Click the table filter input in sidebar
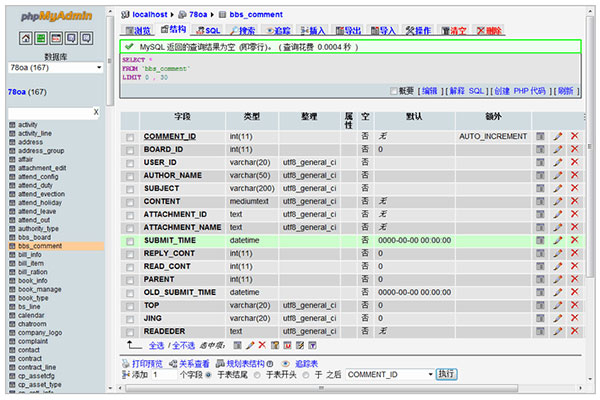The height and width of the screenshot is (400, 600). point(50,113)
